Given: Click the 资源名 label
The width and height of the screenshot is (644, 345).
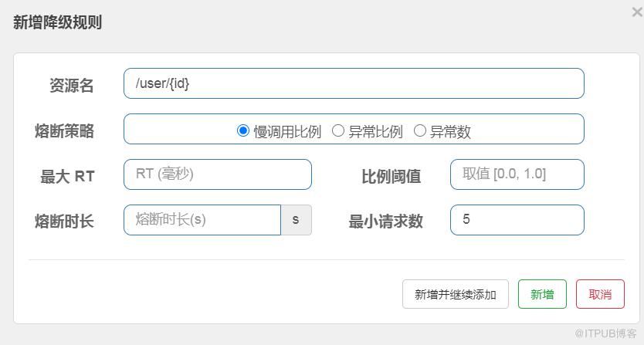Looking at the screenshot, I should tap(72, 86).
